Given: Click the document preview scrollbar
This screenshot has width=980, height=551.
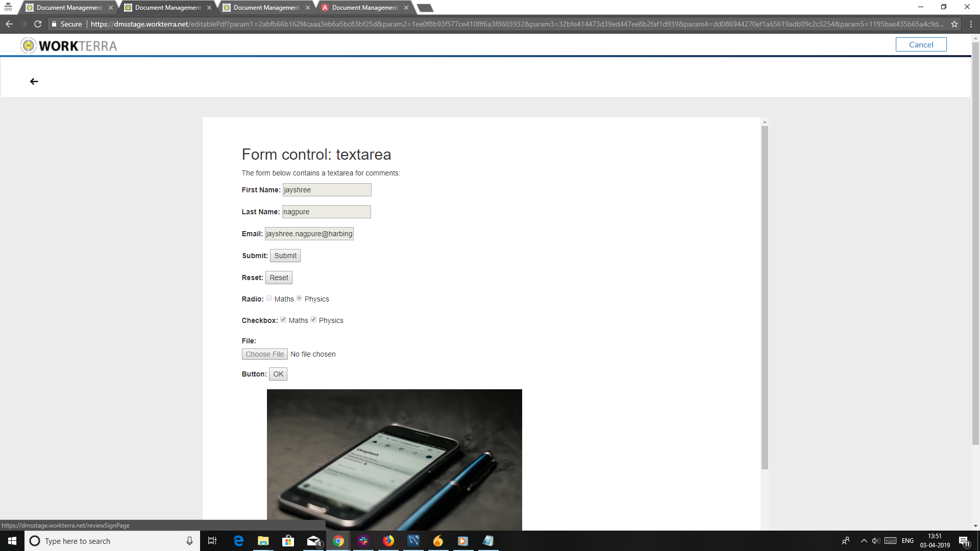Looking at the screenshot, I should point(765,297).
